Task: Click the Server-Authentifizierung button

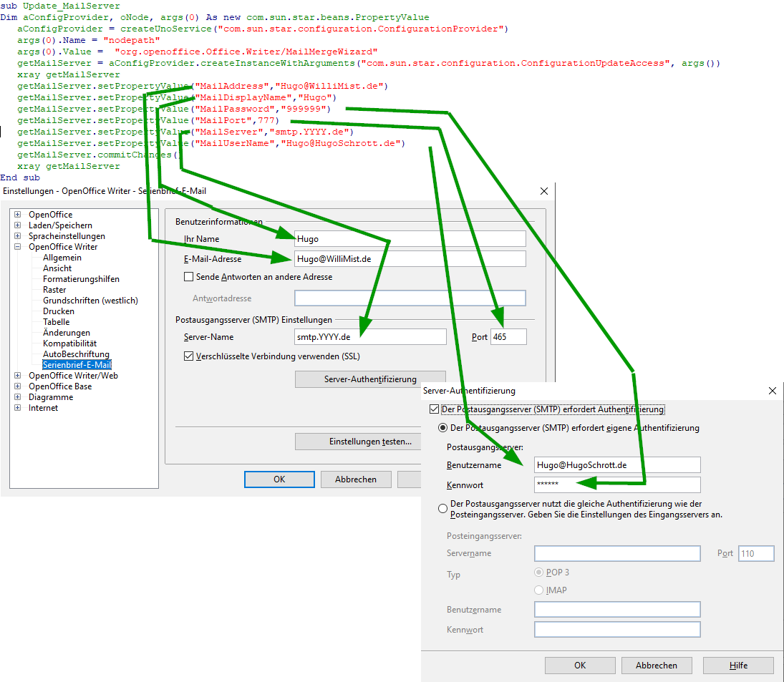Action: 370,379
